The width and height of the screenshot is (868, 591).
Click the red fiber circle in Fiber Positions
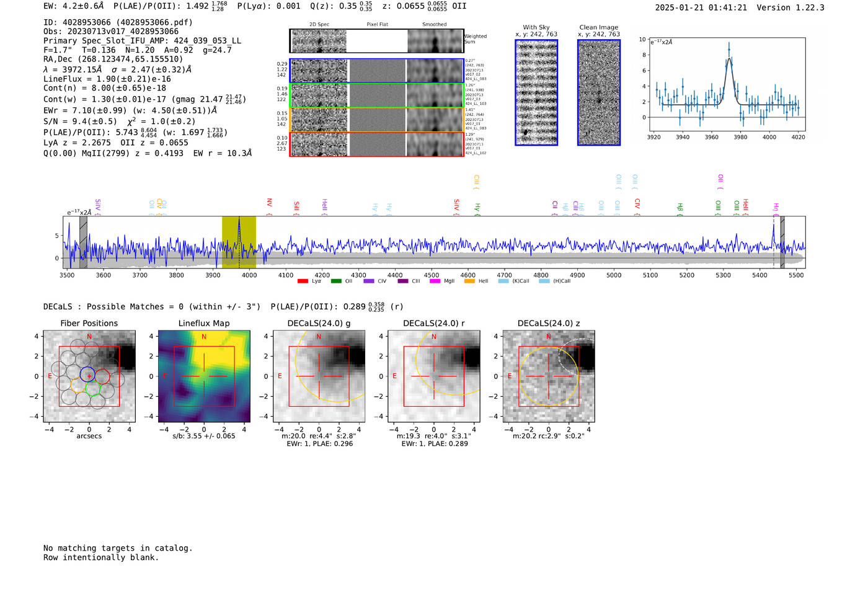pos(102,376)
